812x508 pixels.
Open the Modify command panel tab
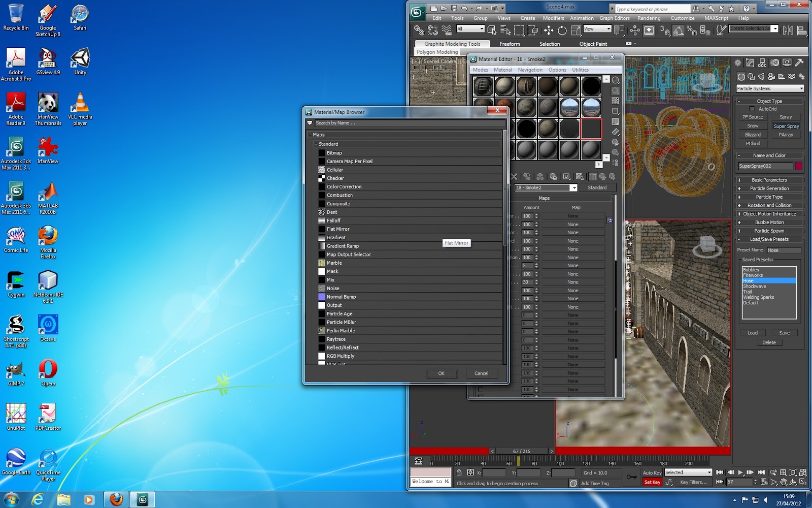[750, 63]
